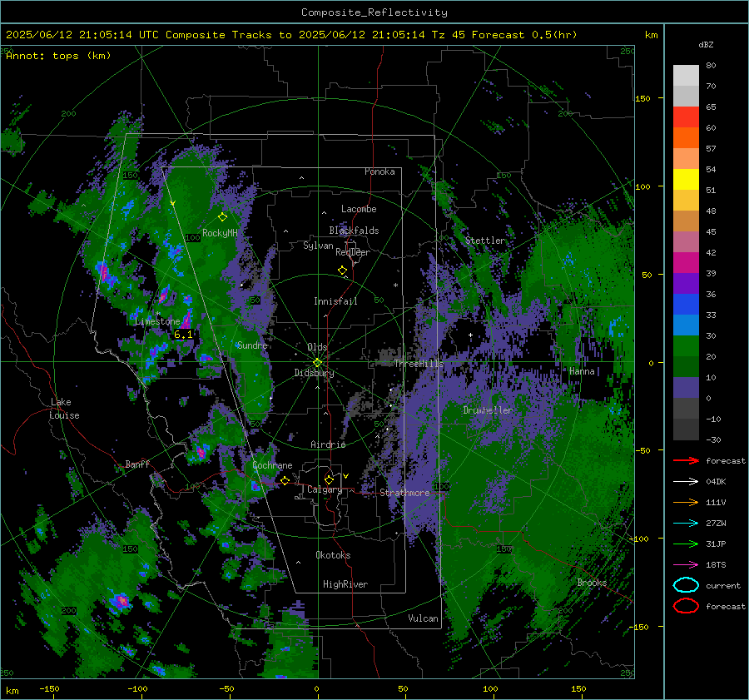Click the Hanna town label
The image size is (749, 700).
click(x=582, y=371)
